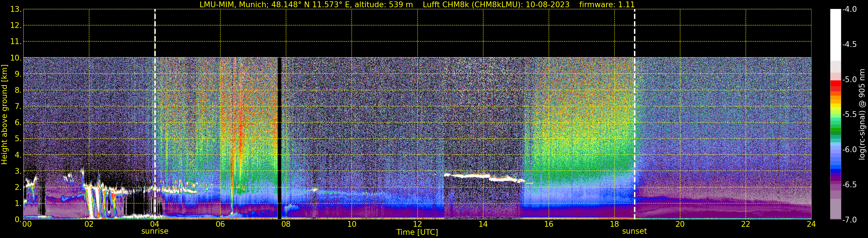868x238 pixels.
Task: Click the plot title naming LMU-MIM, Munich
Action: [417, 5]
